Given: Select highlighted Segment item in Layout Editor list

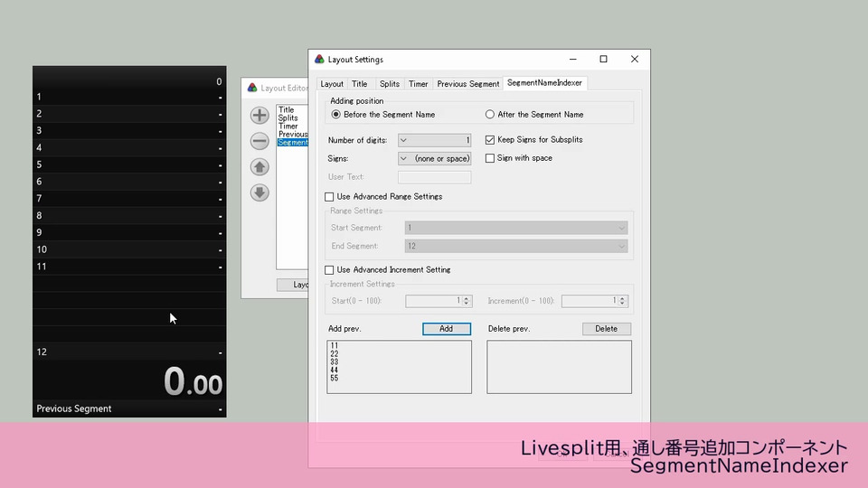Looking at the screenshot, I should pos(293,142).
